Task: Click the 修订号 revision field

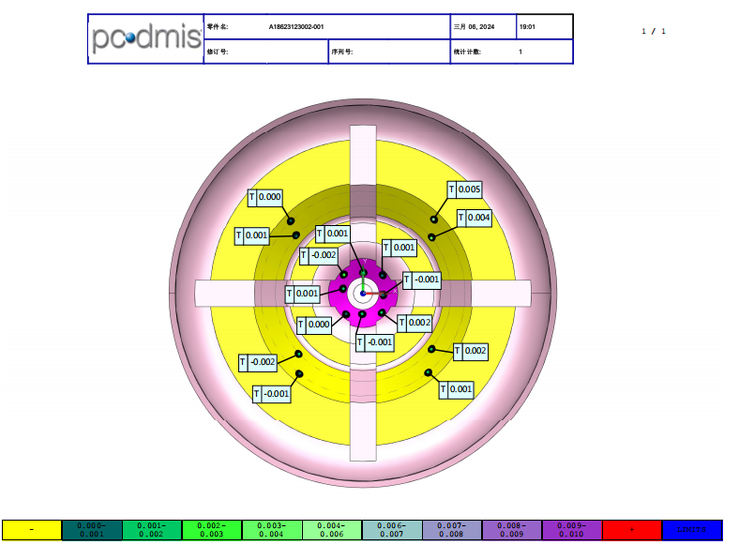Action: (x=218, y=53)
